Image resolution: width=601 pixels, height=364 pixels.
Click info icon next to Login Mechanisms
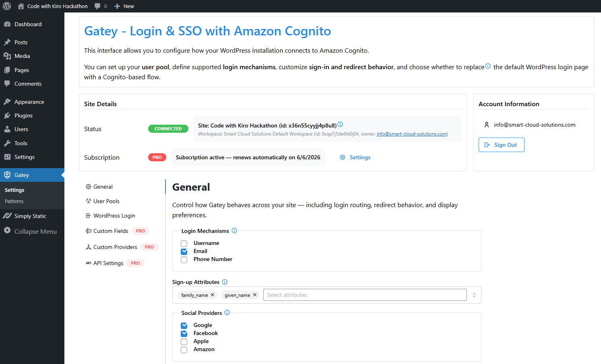234,230
